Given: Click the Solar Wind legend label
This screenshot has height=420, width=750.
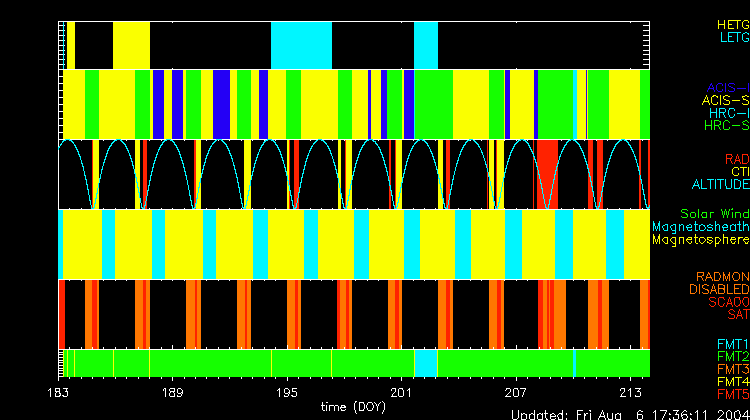Looking at the screenshot, I should [714, 214].
